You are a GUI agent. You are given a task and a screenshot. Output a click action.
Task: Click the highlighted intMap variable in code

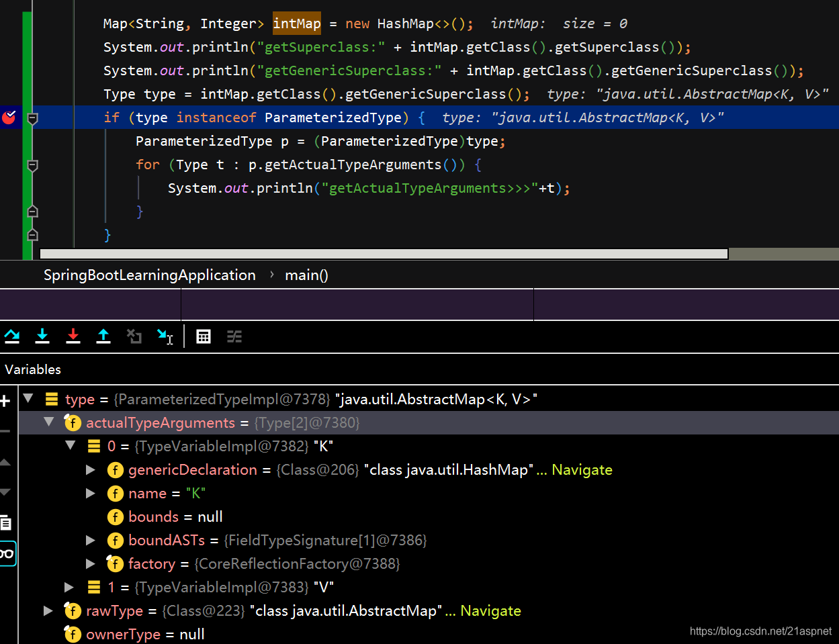[297, 24]
